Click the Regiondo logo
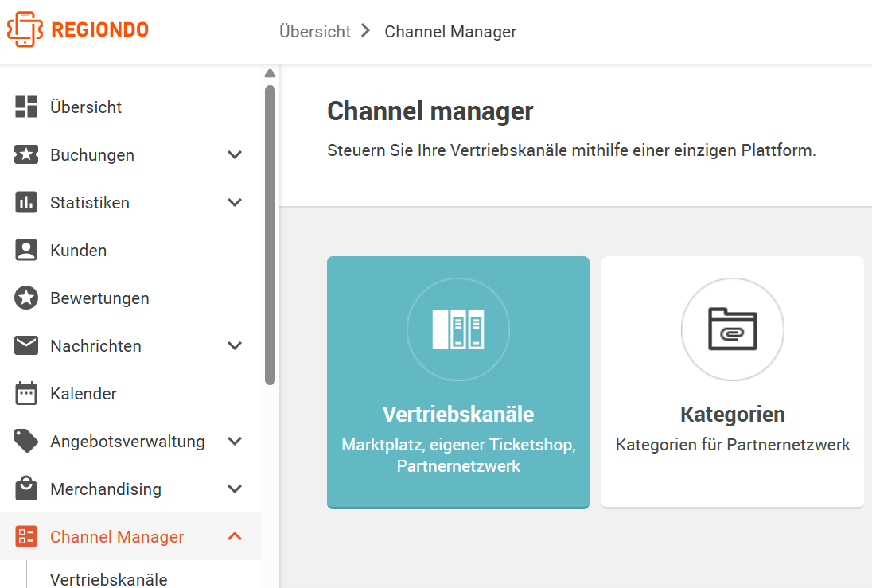The height and width of the screenshot is (588, 872). [x=78, y=29]
